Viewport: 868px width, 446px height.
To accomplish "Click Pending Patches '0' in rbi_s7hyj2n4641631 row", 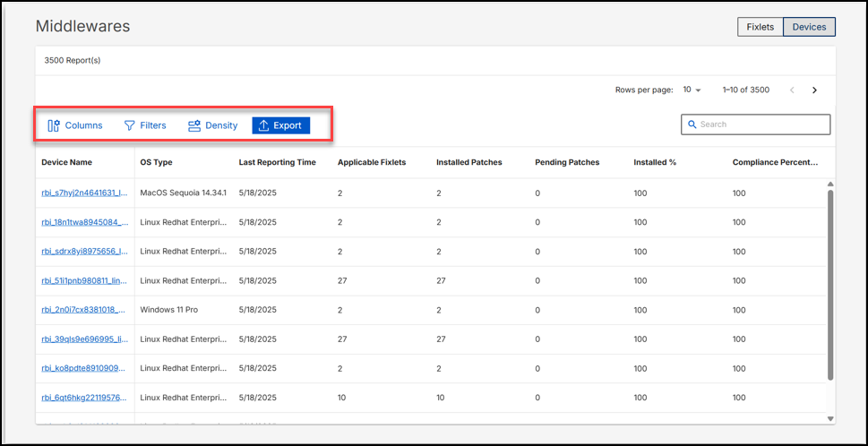I will click(x=537, y=193).
